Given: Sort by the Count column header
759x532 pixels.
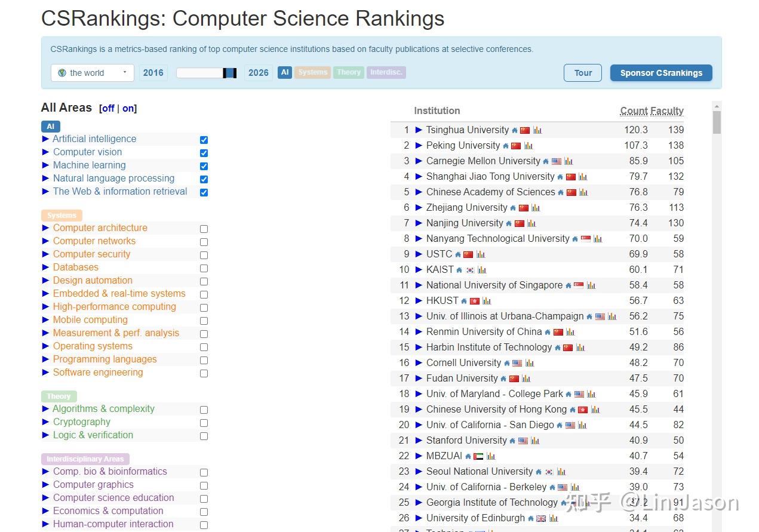Looking at the screenshot, I should (x=634, y=111).
